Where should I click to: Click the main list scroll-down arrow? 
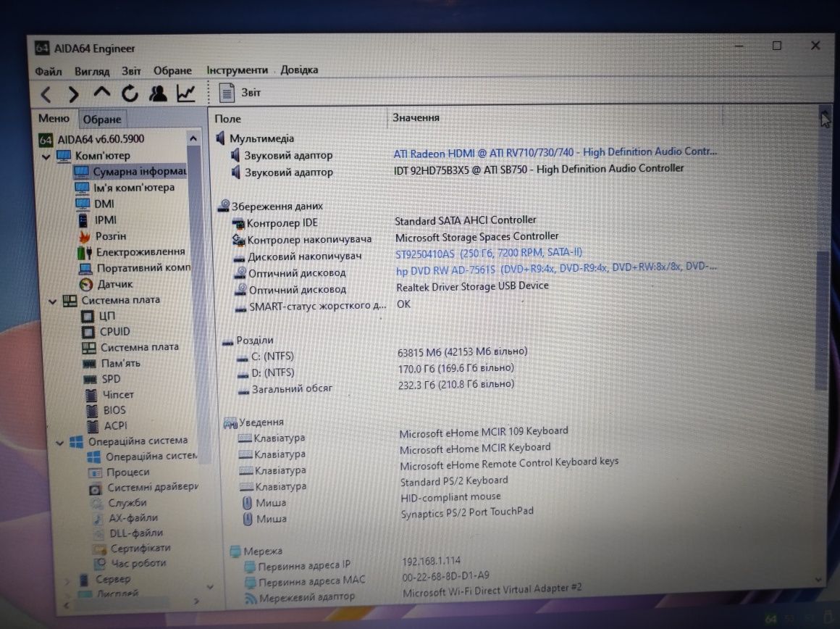[x=818, y=580]
